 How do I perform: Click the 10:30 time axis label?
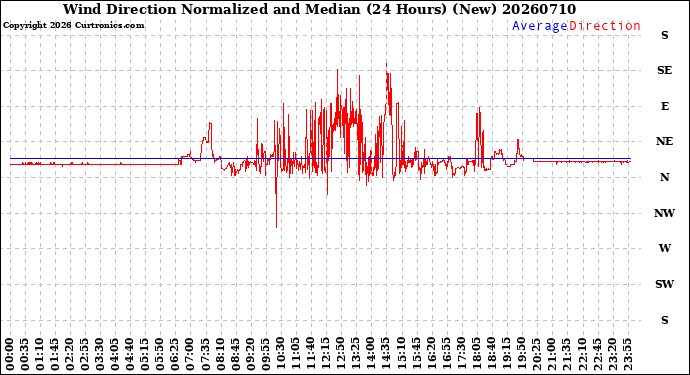(281, 355)
